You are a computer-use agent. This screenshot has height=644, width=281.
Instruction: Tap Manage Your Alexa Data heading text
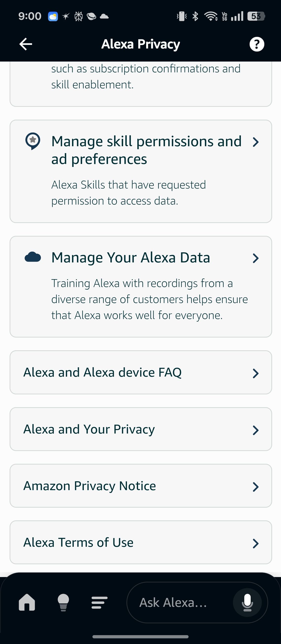(x=130, y=258)
